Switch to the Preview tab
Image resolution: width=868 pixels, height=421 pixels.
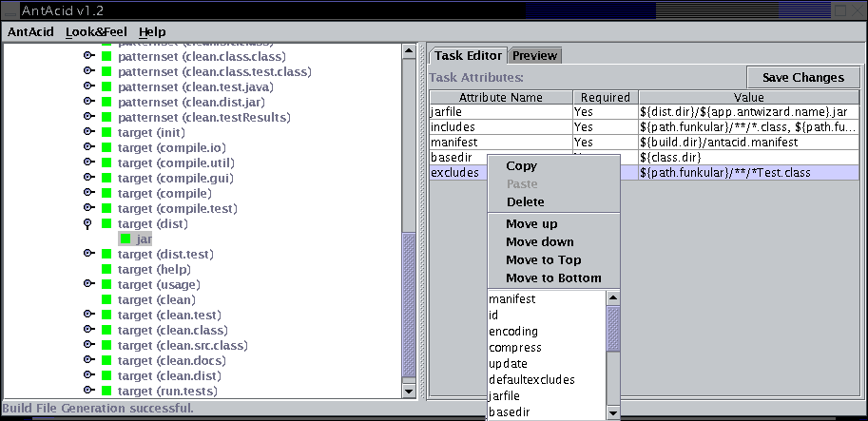pos(534,55)
